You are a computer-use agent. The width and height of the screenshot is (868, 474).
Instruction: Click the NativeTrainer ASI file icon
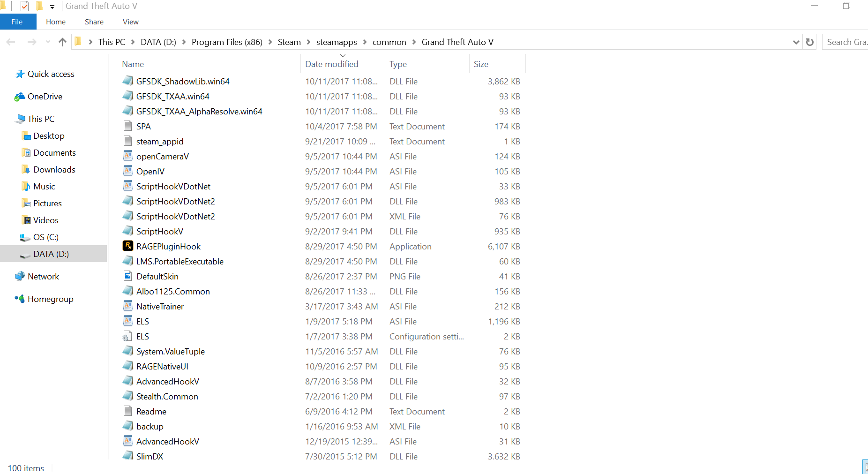[x=127, y=306]
